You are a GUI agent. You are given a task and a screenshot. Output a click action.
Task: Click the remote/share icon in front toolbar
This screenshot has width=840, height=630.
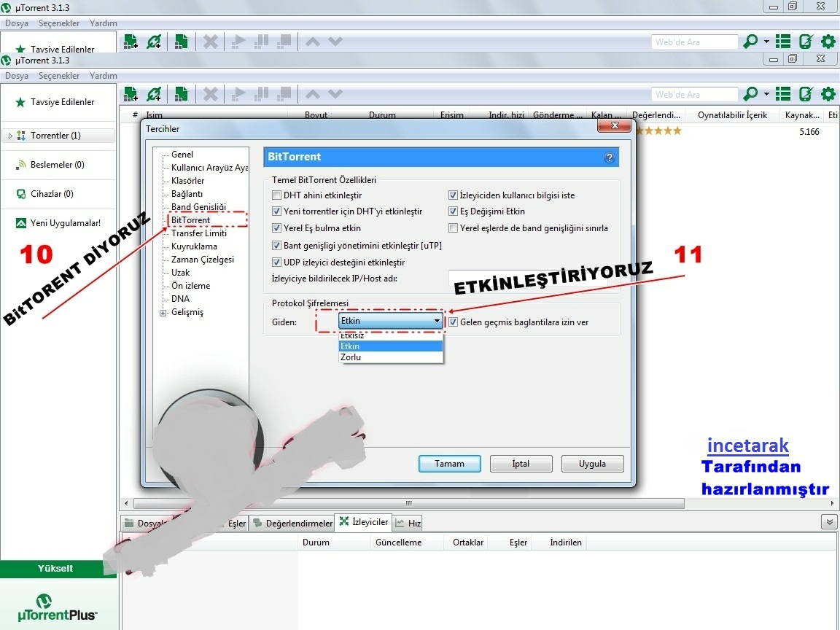point(806,94)
